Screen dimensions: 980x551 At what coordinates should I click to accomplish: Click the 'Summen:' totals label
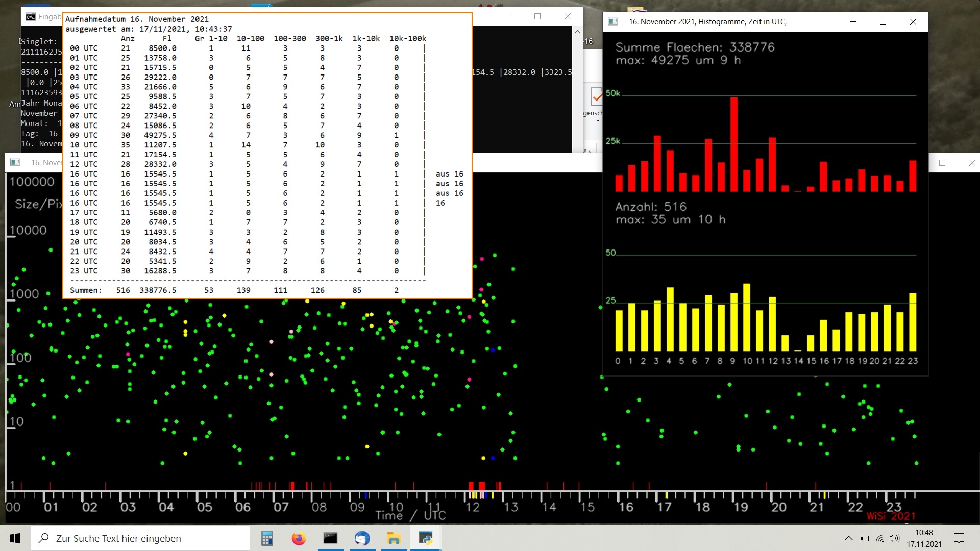[x=86, y=290]
